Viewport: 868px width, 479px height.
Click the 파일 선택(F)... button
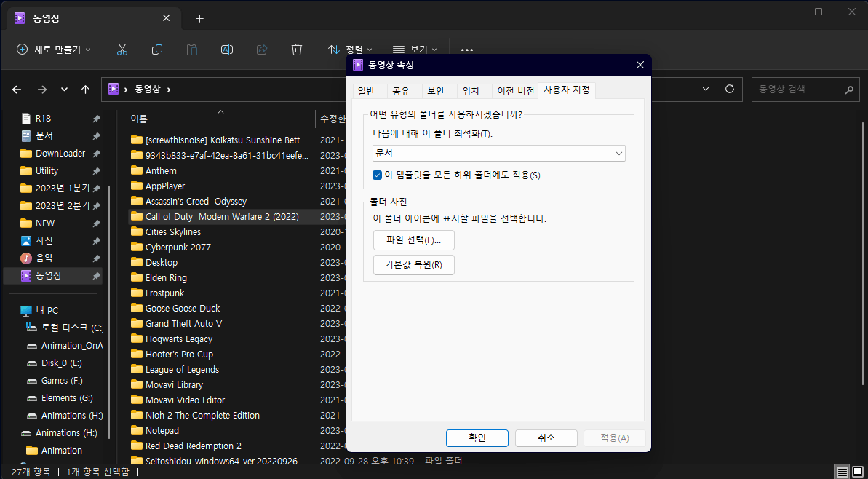pos(414,240)
